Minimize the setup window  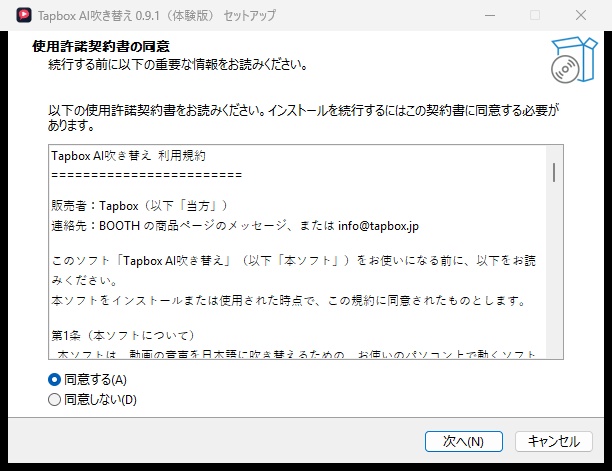(x=490, y=15)
